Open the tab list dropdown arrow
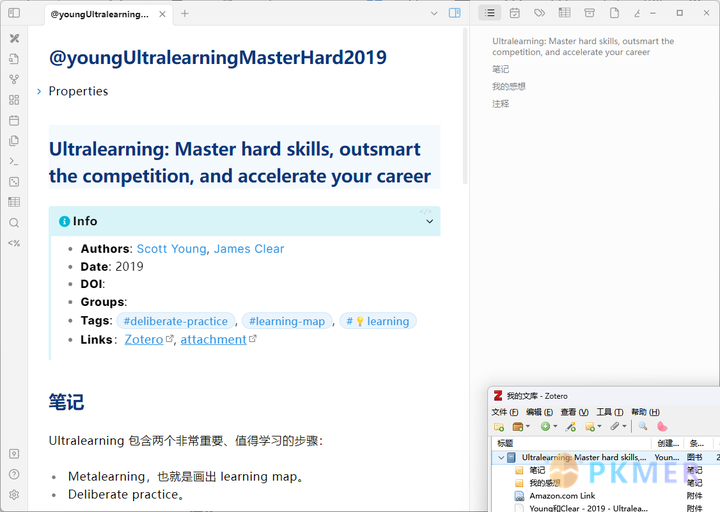 tap(434, 13)
